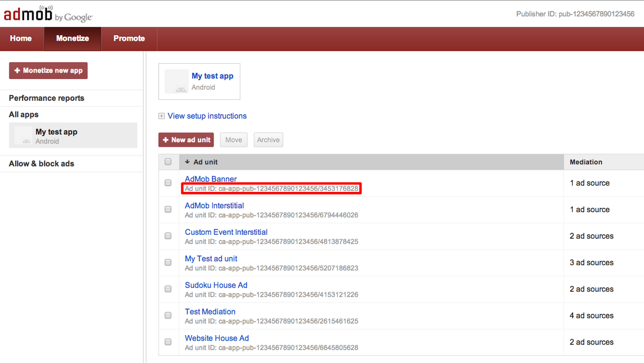
Task: Click the ad unit ID ending in 4813878425
Action: [x=271, y=241]
